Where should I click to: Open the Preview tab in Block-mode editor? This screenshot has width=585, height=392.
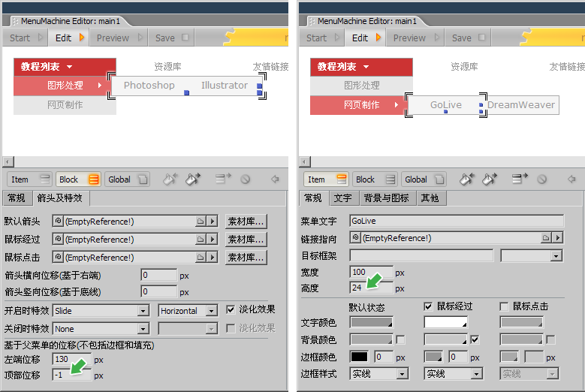[119, 38]
